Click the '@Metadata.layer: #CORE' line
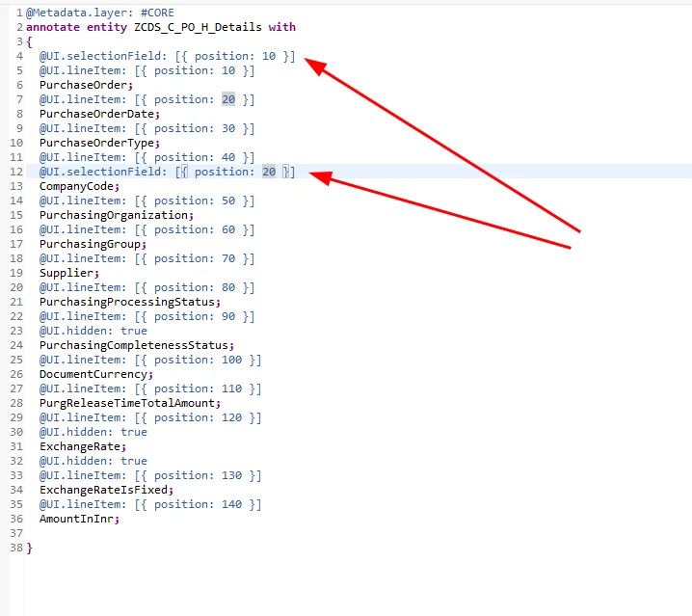 (100, 13)
